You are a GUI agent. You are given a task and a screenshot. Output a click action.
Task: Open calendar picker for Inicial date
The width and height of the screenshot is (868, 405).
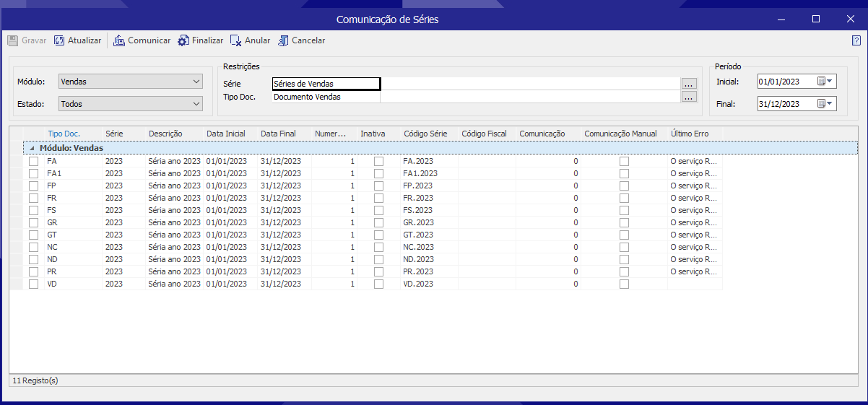click(x=825, y=82)
